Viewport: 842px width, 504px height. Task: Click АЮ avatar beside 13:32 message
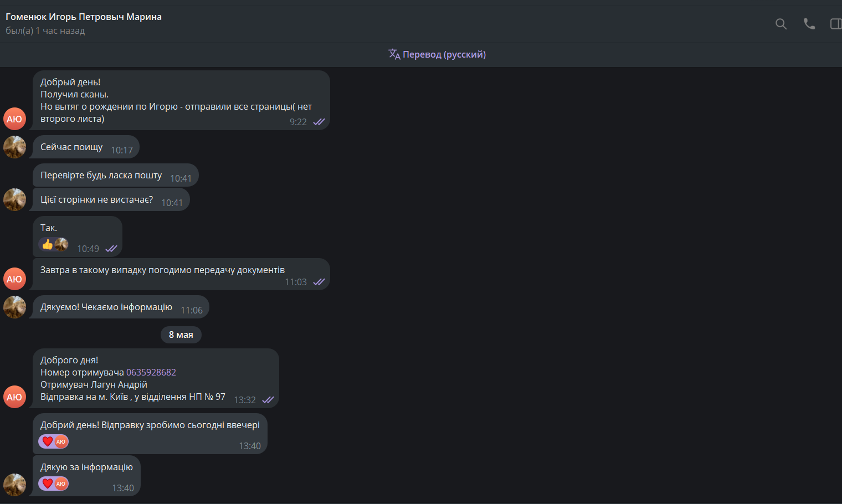click(15, 397)
